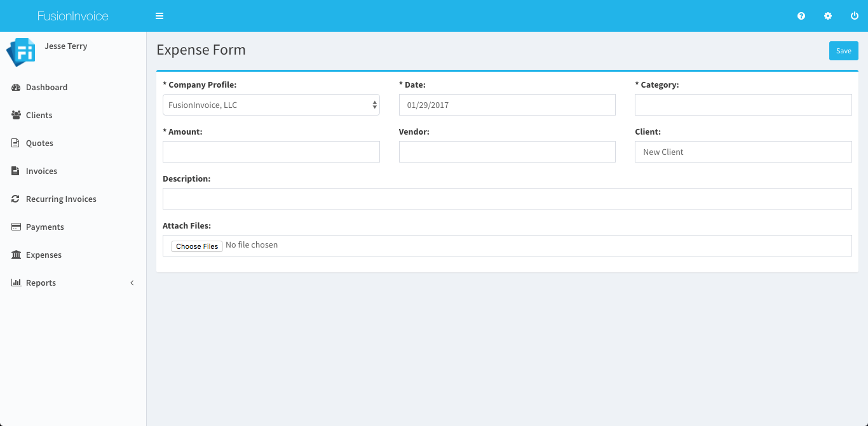Image resolution: width=868 pixels, height=426 pixels.
Task: Open the Company Profile dropdown
Action: pos(271,105)
